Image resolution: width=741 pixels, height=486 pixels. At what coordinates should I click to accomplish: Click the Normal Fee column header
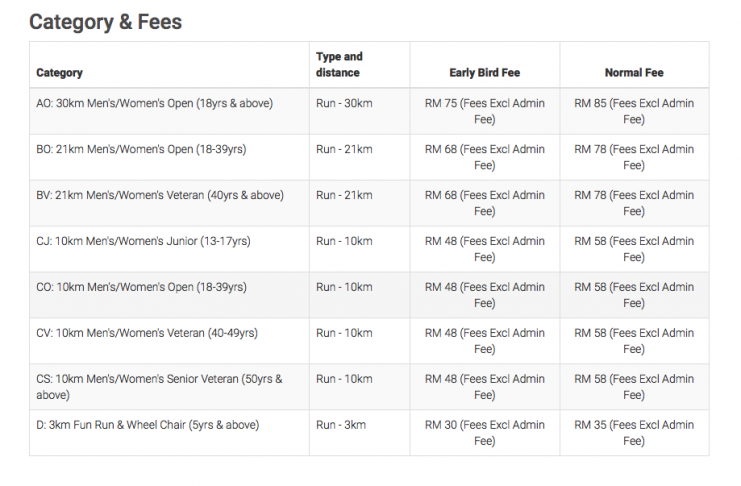[634, 73]
